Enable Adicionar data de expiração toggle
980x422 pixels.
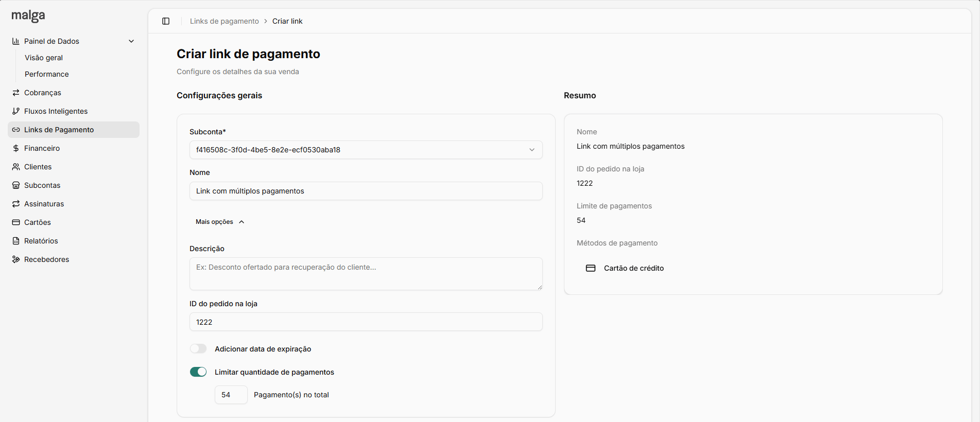(x=198, y=349)
